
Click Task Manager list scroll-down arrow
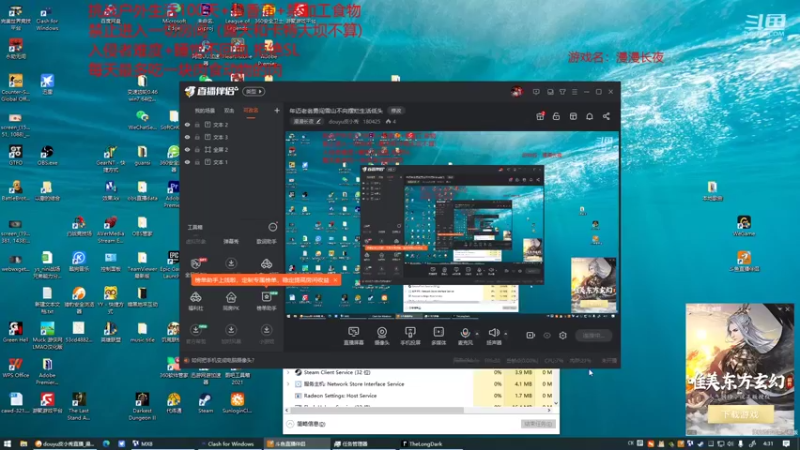556,403
